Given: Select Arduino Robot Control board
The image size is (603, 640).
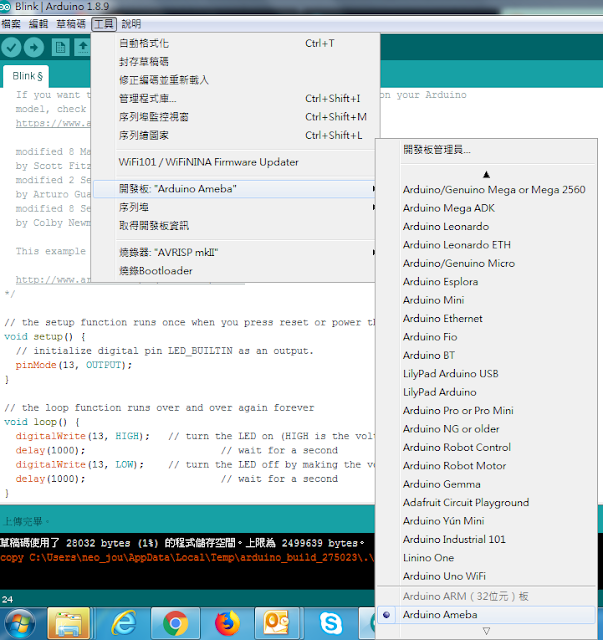Looking at the screenshot, I should coord(486,447).
